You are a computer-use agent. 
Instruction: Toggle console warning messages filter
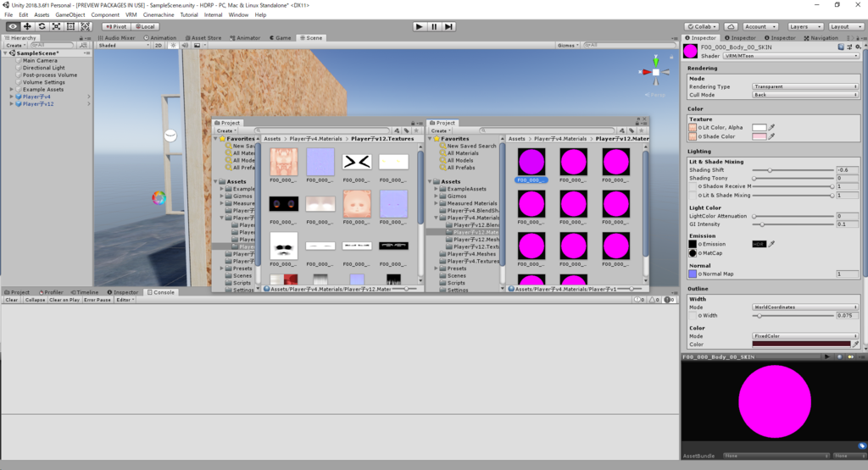pyautogui.click(x=654, y=300)
